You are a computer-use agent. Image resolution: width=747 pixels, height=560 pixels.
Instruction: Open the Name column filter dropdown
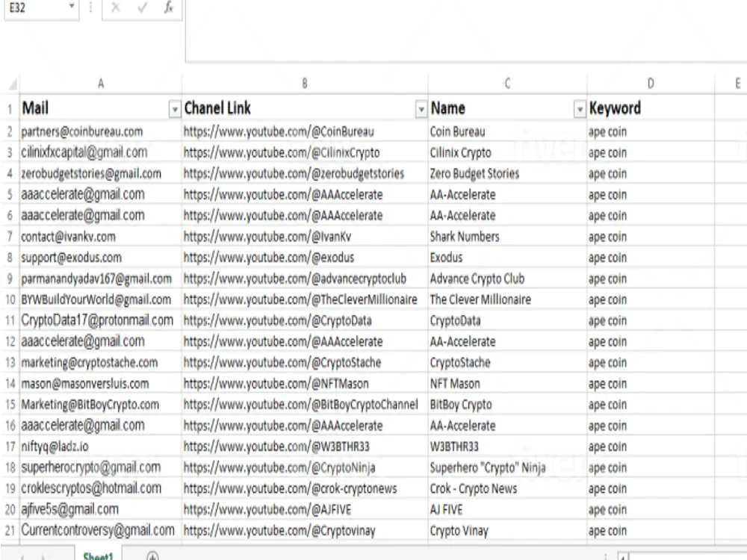[x=580, y=109]
